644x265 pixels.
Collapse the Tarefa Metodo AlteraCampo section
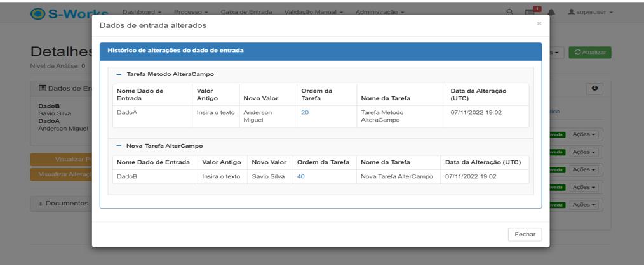tap(119, 74)
